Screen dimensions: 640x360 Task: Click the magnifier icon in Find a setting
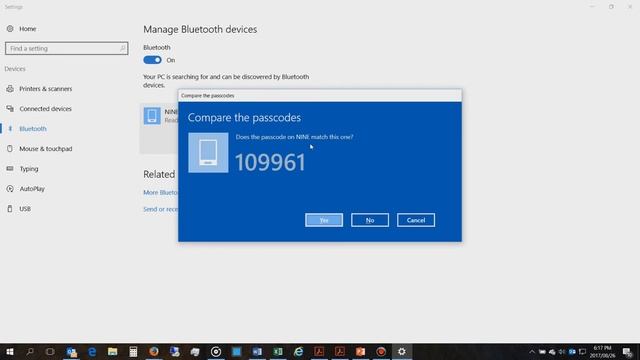point(122,48)
